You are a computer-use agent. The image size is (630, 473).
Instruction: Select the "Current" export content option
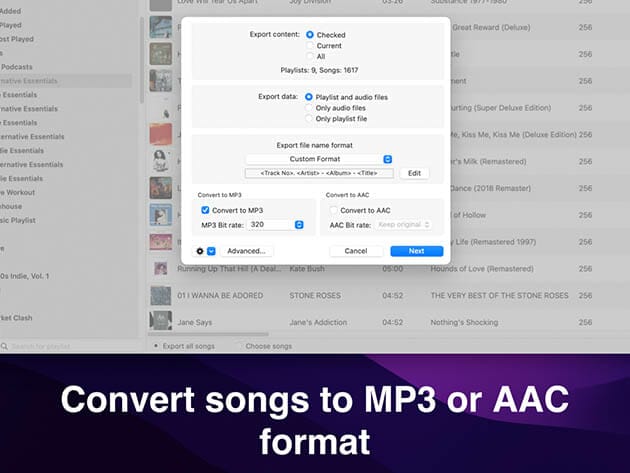(310, 46)
